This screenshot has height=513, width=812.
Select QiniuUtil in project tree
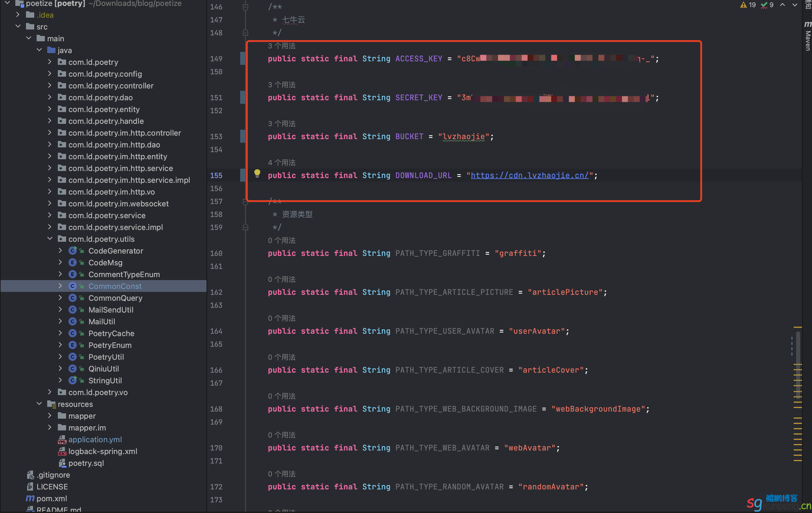pos(104,369)
